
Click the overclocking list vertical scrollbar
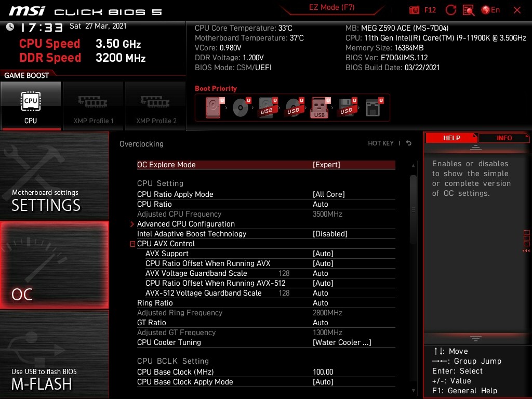413,208
